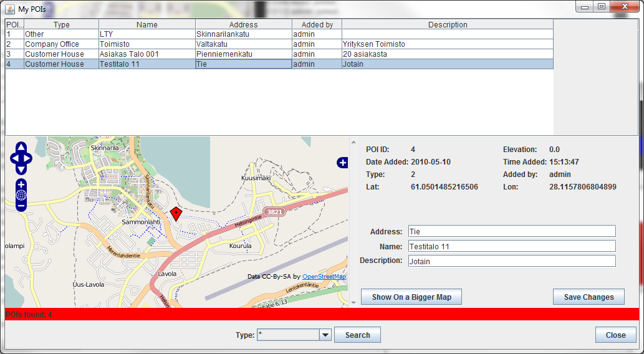
Task: Open the OpenStreetMap attribution link
Action: [x=324, y=276]
